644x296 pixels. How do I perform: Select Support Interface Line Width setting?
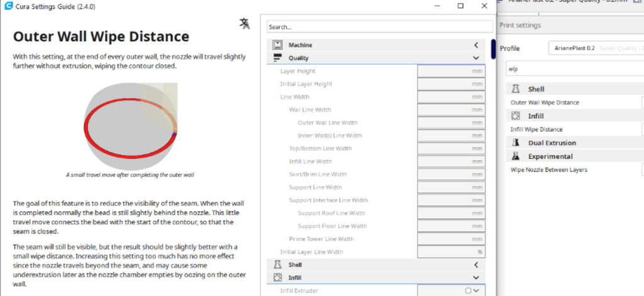click(x=328, y=200)
